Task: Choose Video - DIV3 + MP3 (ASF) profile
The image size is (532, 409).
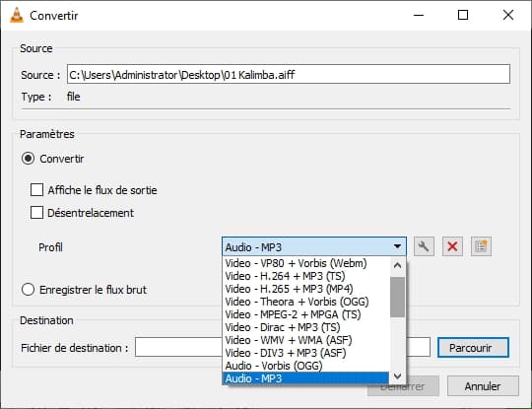Action: pyautogui.click(x=305, y=353)
